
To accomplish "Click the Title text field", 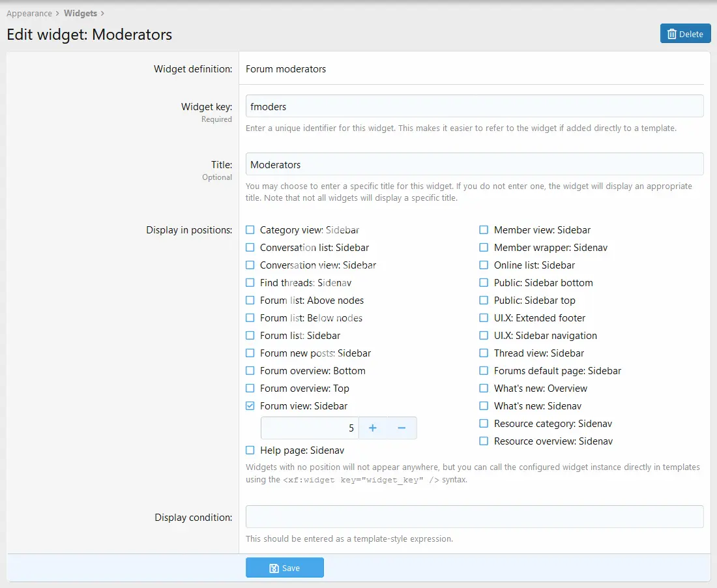I will 474,164.
